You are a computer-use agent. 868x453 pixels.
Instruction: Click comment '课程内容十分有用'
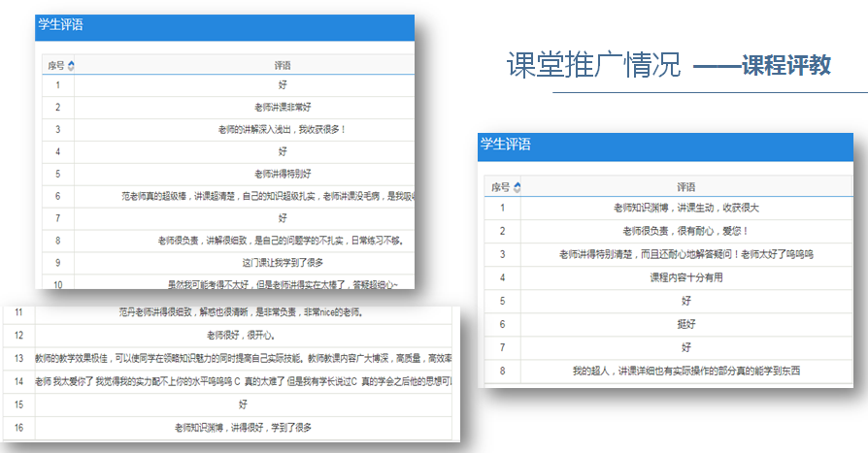[x=685, y=277]
